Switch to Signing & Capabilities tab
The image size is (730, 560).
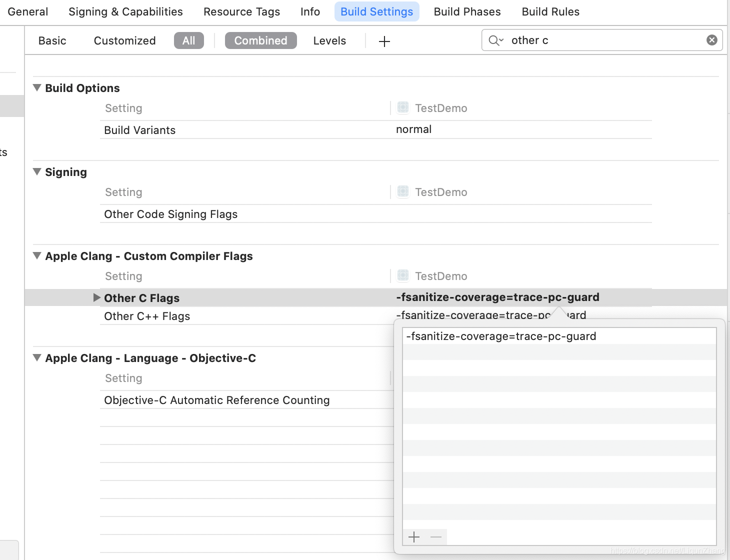(x=125, y=11)
